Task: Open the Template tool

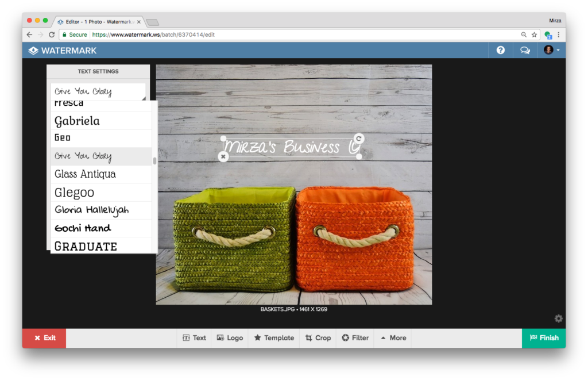Action: 274,338
